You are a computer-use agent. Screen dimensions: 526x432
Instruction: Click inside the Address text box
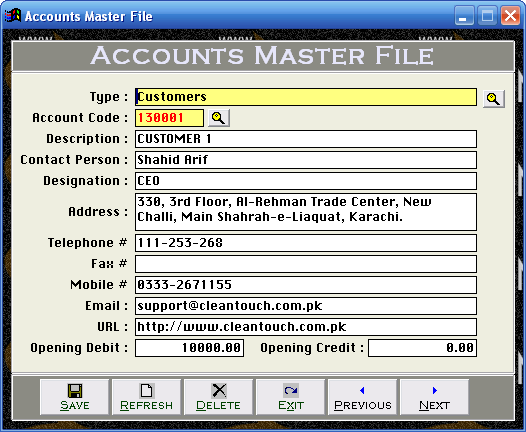pyautogui.click(x=306, y=212)
